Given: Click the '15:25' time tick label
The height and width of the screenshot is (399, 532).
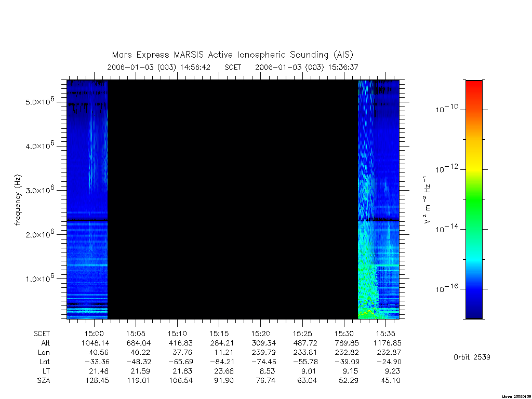Looking at the screenshot, I should [x=302, y=334].
